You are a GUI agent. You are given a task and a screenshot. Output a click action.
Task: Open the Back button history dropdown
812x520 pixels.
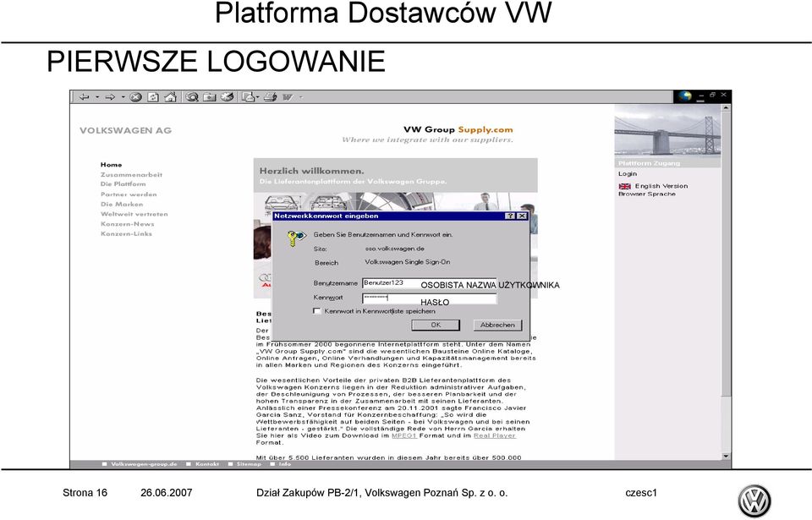pos(96,97)
